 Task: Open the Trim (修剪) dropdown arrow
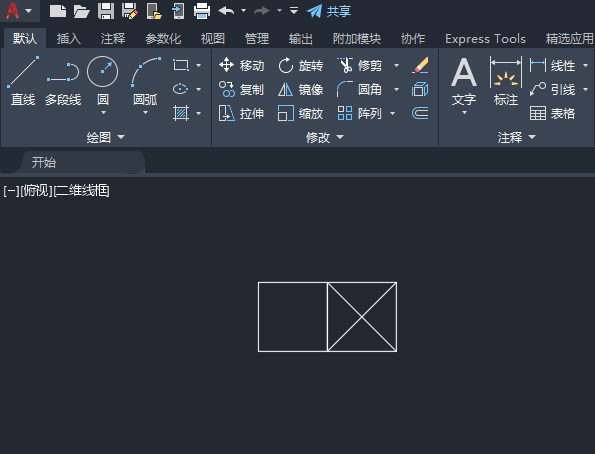click(x=397, y=66)
